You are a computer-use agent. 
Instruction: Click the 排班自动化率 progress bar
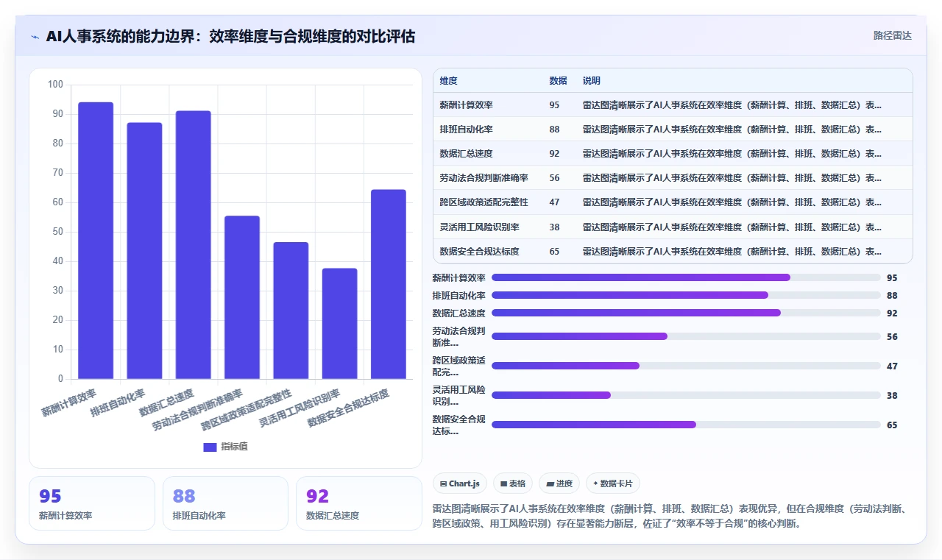(686, 295)
